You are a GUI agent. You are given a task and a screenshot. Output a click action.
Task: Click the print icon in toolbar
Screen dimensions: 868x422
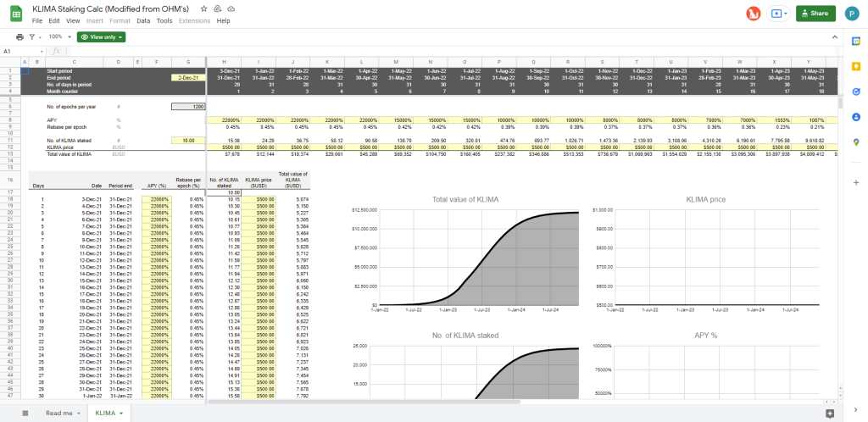pyautogui.click(x=20, y=36)
